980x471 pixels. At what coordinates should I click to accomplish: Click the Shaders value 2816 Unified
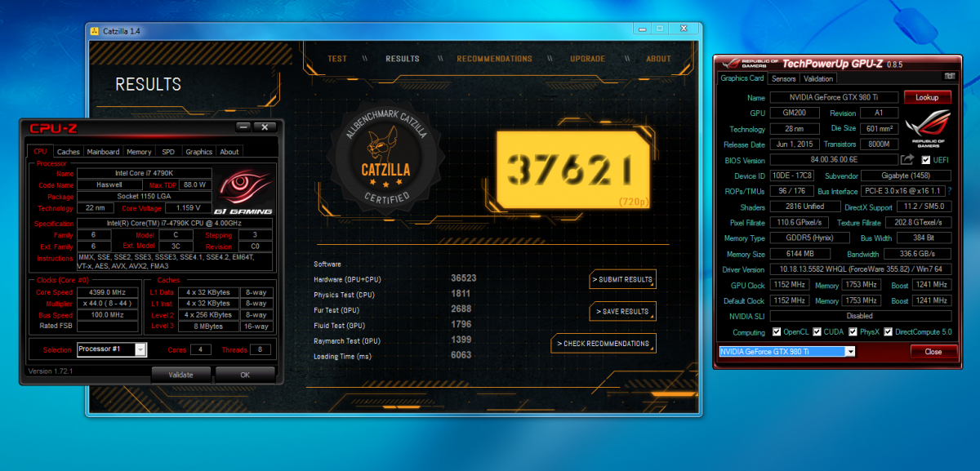click(804, 207)
